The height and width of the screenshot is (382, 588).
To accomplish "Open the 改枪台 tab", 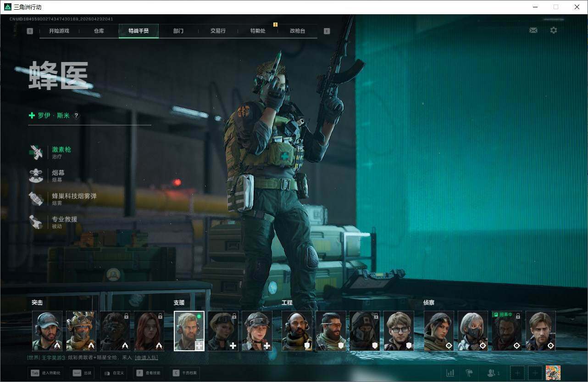I will point(297,31).
